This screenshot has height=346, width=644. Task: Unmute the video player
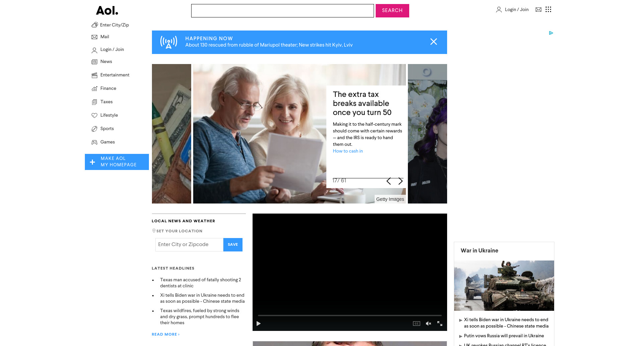pyautogui.click(x=428, y=324)
